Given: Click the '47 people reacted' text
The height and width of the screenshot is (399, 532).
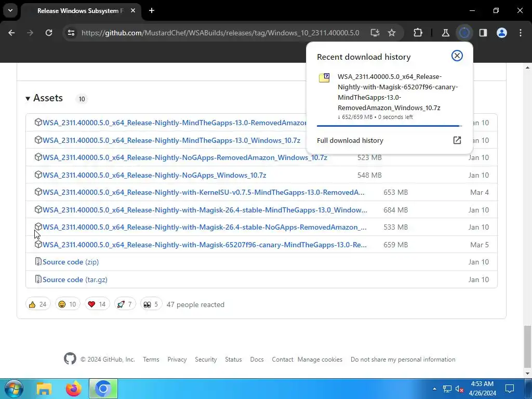Looking at the screenshot, I should pos(195,304).
